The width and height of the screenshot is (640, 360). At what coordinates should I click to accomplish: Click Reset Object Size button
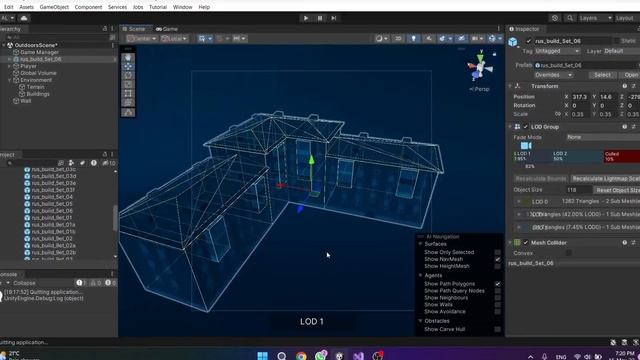coord(616,190)
